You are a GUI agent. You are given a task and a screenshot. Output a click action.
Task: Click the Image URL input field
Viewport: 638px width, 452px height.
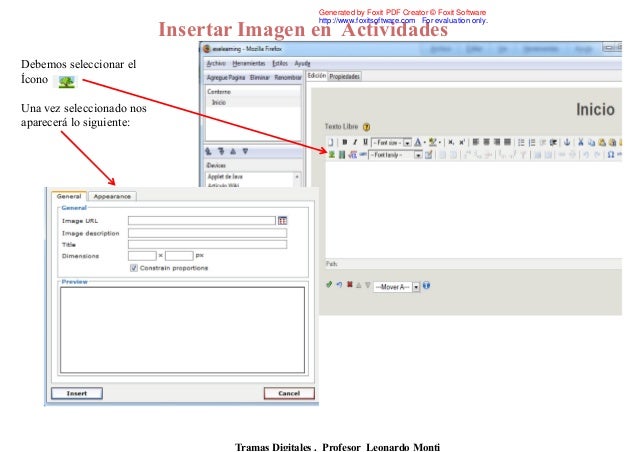(x=202, y=221)
